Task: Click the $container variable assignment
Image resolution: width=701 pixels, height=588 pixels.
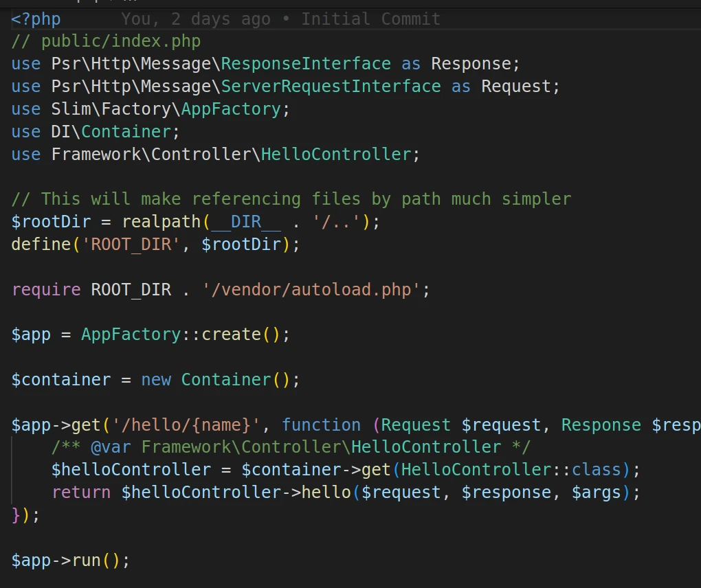Action: click(x=60, y=380)
